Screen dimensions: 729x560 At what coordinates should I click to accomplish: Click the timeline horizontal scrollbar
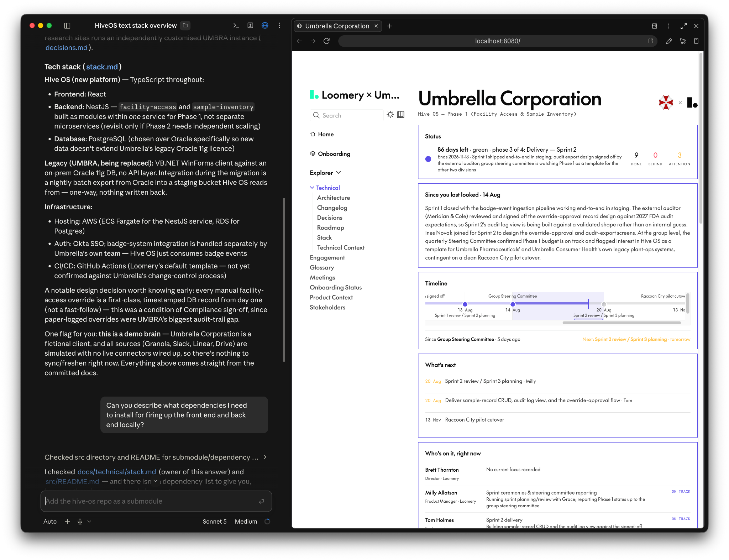pyautogui.click(x=622, y=323)
